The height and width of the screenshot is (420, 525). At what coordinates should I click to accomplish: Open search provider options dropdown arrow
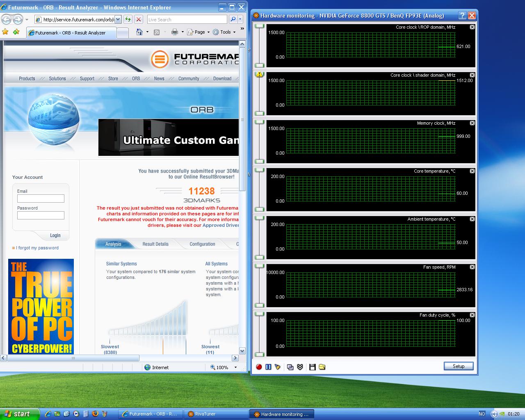click(x=241, y=19)
